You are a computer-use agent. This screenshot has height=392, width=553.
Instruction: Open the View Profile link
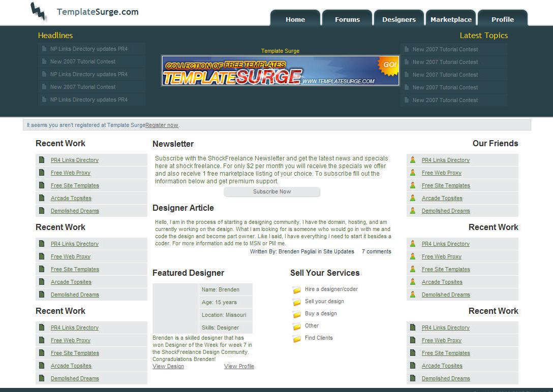tap(239, 366)
